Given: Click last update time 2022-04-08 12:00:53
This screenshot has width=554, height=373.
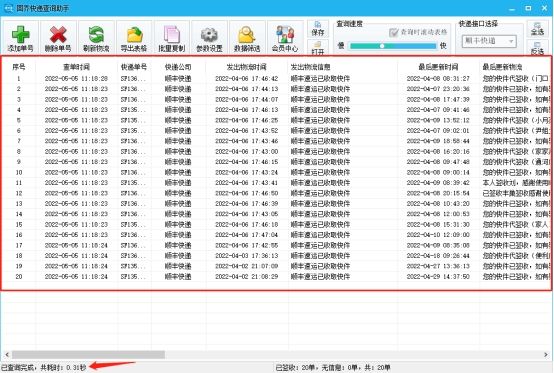Looking at the screenshot, I should click(x=438, y=214).
